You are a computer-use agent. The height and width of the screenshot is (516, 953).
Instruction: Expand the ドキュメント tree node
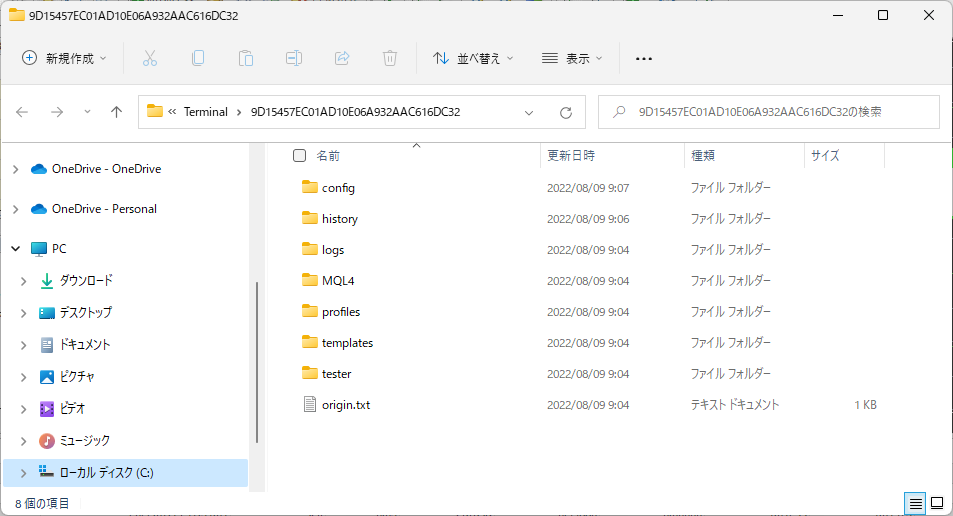[x=24, y=345]
